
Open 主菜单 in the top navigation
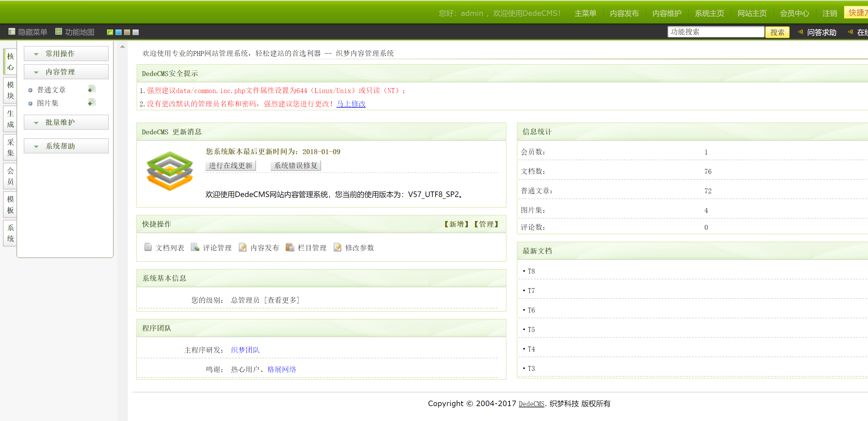(x=585, y=13)
